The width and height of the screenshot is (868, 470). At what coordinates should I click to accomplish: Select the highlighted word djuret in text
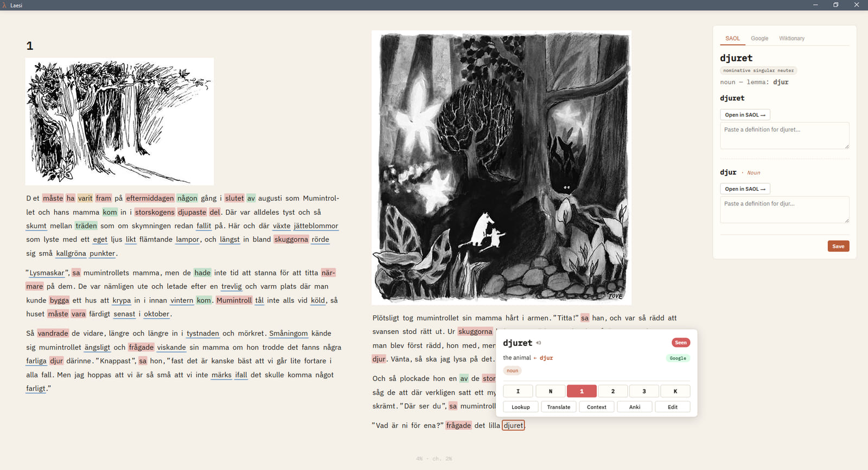(x=513, y=426)
